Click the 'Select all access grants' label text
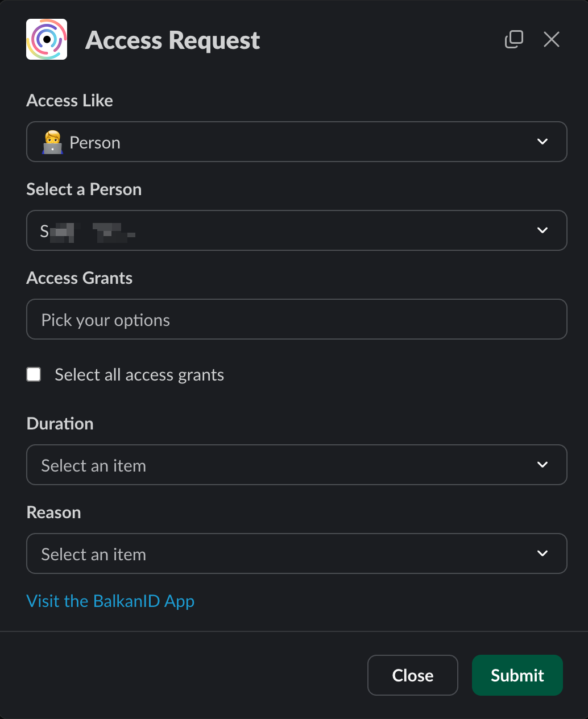588x719 pixels. tap(139, 375)
